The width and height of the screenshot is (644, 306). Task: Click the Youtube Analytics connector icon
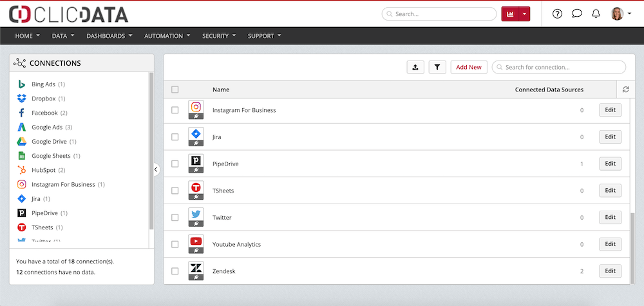click(196, 244)
